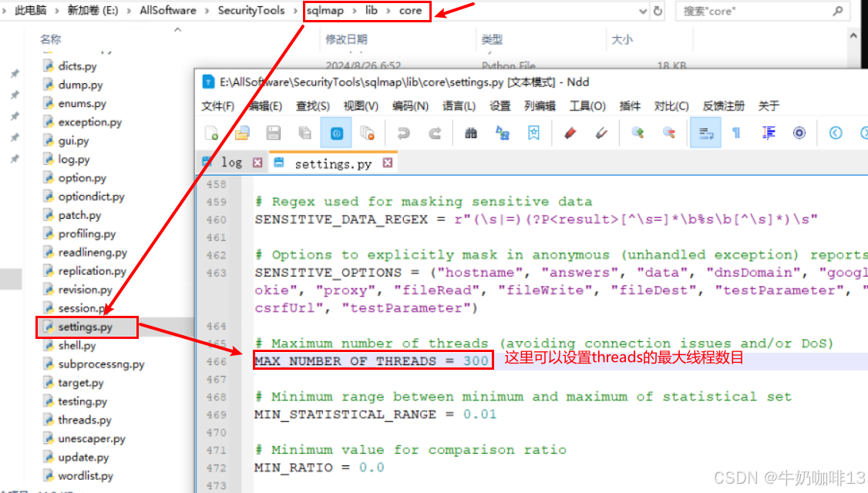The image size is (868, 493).
Task: Go to AllSoftware in the address bar
Action: tap(168, 11)
